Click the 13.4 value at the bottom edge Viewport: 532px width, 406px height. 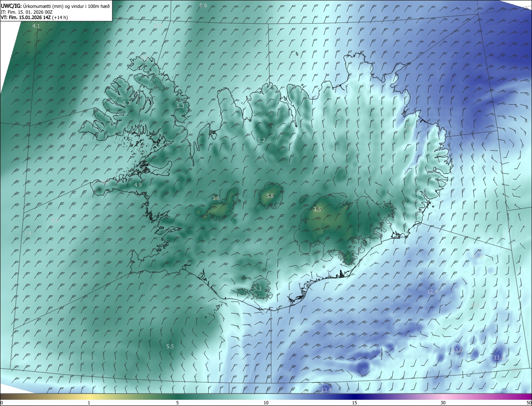point(326,390)
